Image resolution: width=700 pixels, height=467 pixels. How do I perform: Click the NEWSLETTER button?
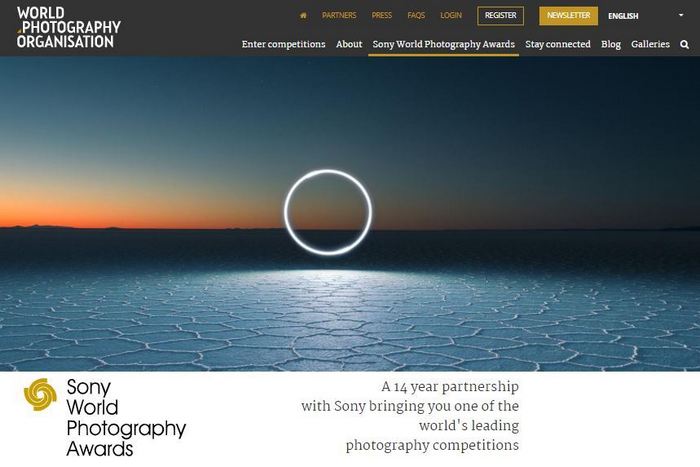click(568, 16)
